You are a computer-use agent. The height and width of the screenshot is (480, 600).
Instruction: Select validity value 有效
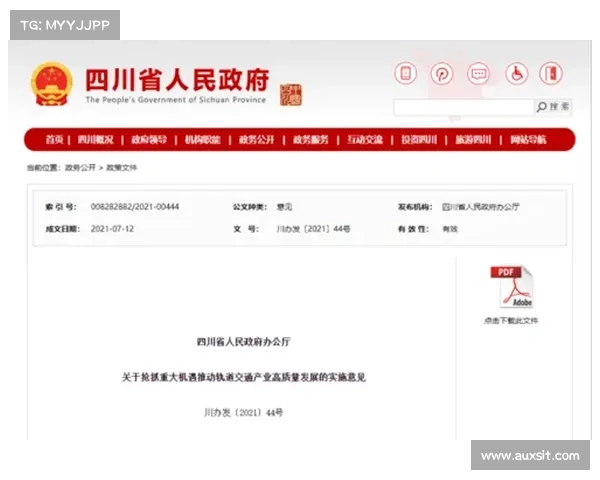[x=450, y=229]
